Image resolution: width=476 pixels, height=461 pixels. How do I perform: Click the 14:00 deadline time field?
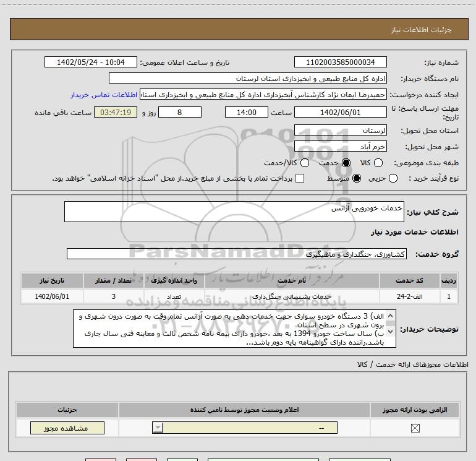point(247,112)
